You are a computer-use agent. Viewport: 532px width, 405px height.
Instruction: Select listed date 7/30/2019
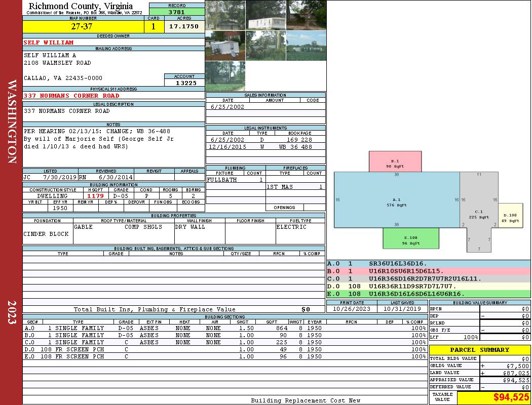pyautogui.click(x=60, y=177)
